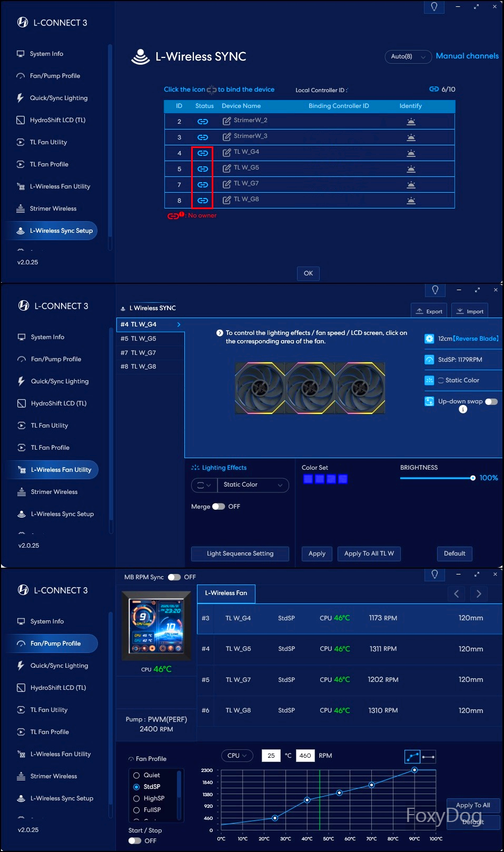Click 12cm Reverse Blade settings icon
This screenshot has height=852, width=504.
pyautogui.click(x=429, y=339)
